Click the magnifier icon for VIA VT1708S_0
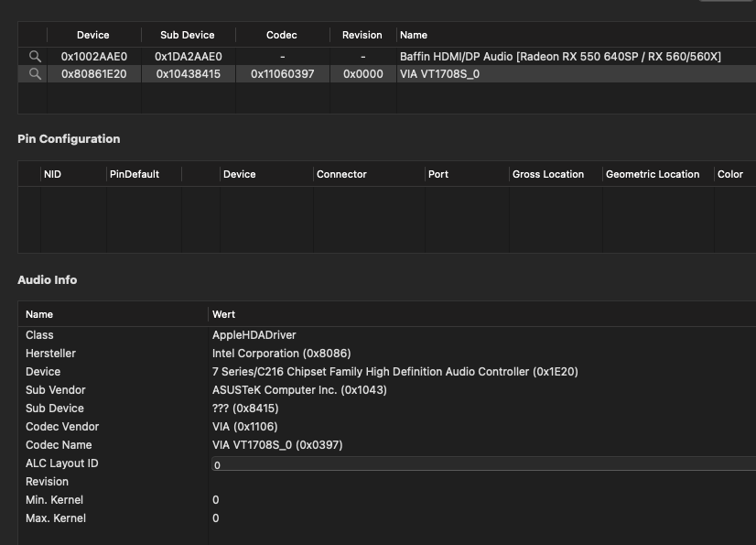756x545 pixels. (x=35, y=74)
